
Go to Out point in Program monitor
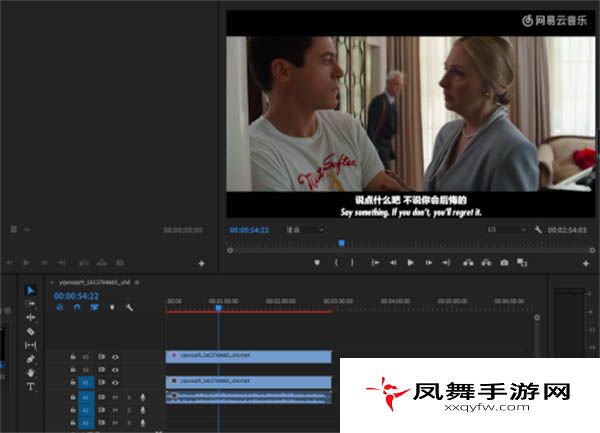pos(446,262)
